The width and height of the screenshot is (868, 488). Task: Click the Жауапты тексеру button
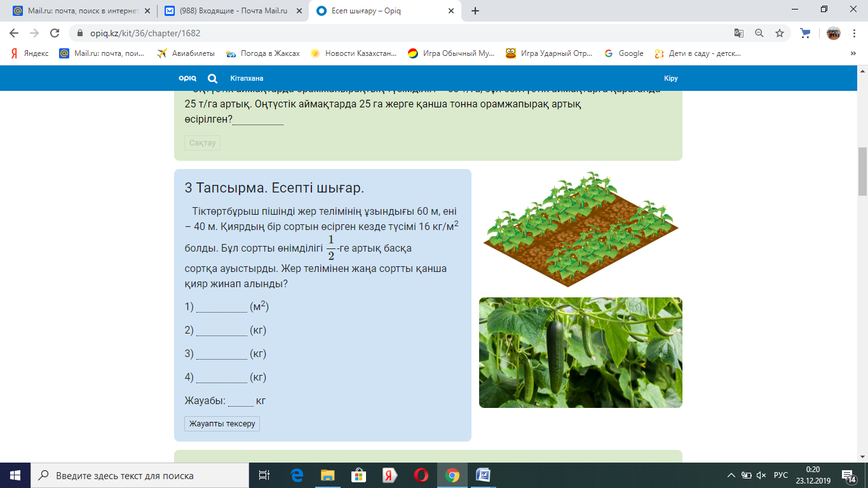click(222, 424)
